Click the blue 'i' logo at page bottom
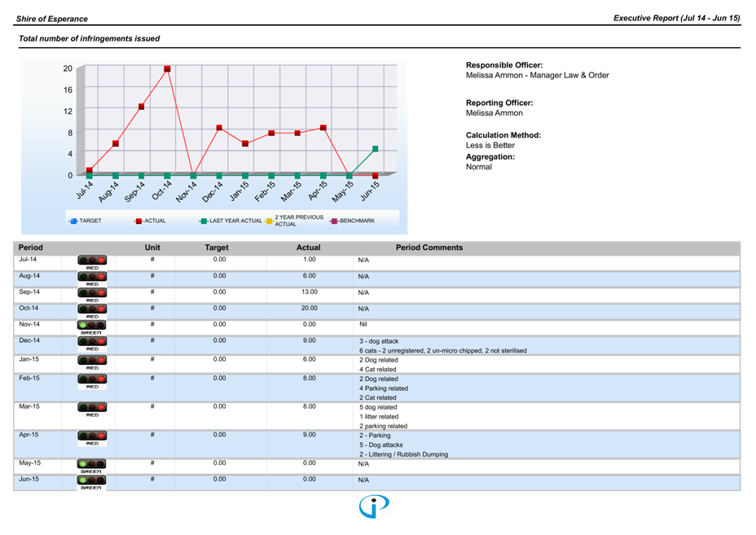Screen dimensions: 756x535 [x=374, y=506]
